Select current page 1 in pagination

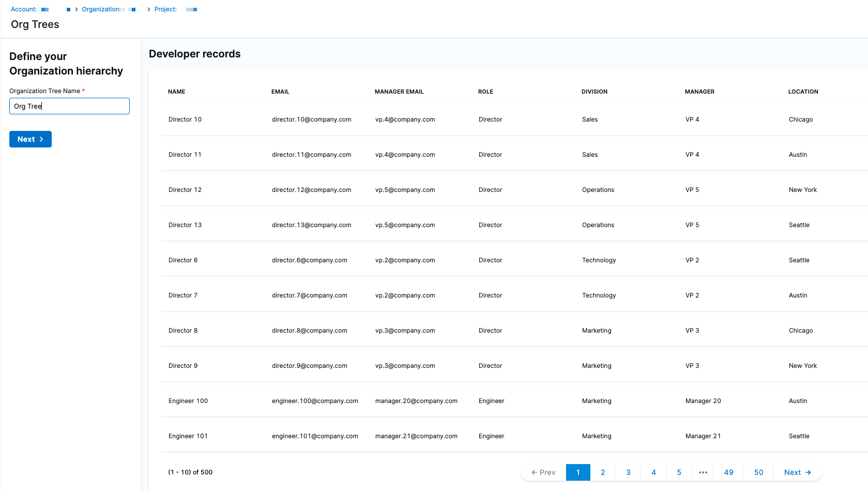point(578,472)
